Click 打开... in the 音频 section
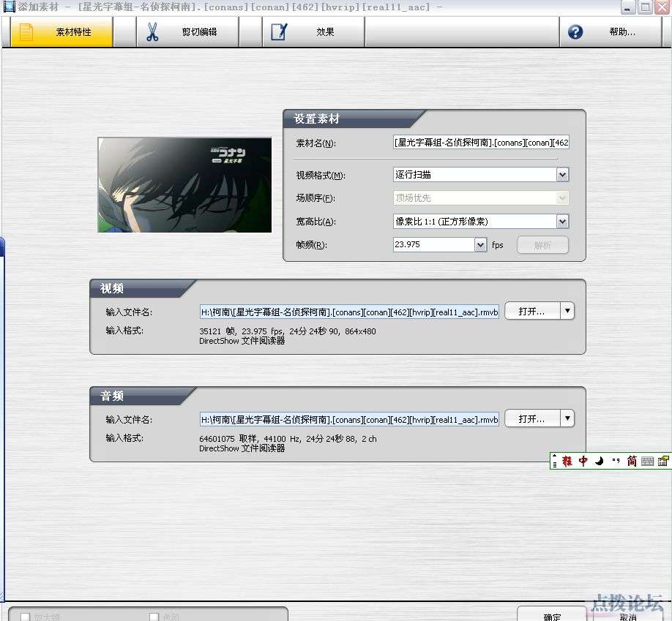The height and width of the screenshot is (621, 672). [532, 419]
